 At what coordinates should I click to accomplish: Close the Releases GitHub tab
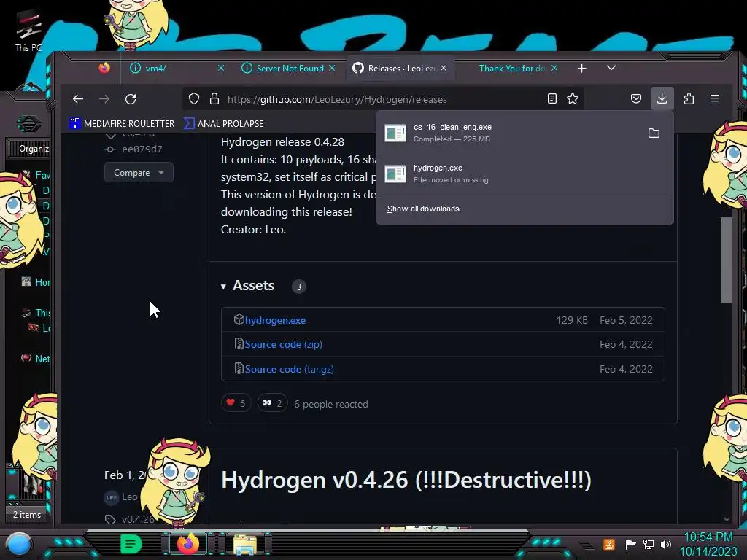point(444,68)
